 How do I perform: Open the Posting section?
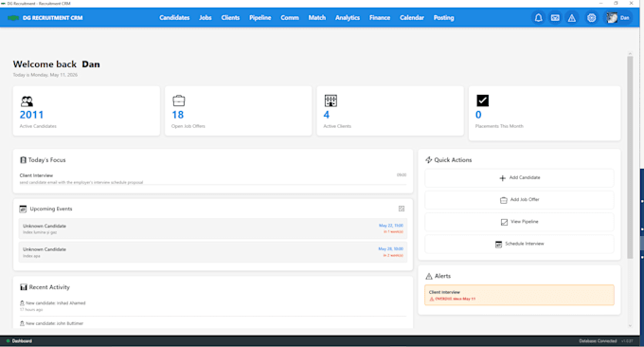coord(443,18)
